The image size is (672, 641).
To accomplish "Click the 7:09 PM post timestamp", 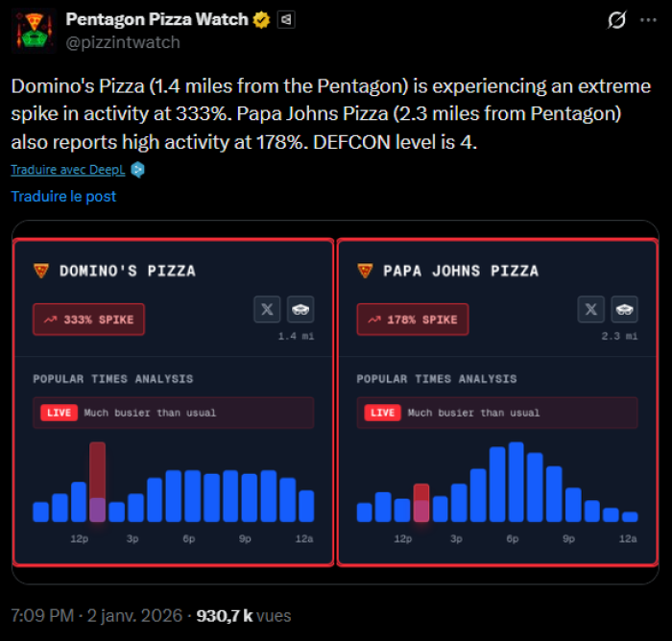I will [x=42, y=615].
